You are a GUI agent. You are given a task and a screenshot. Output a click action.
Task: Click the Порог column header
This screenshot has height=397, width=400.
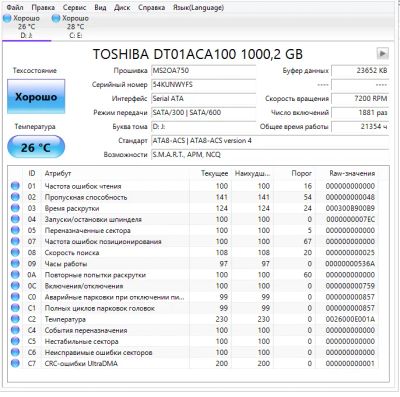(294, 173)
